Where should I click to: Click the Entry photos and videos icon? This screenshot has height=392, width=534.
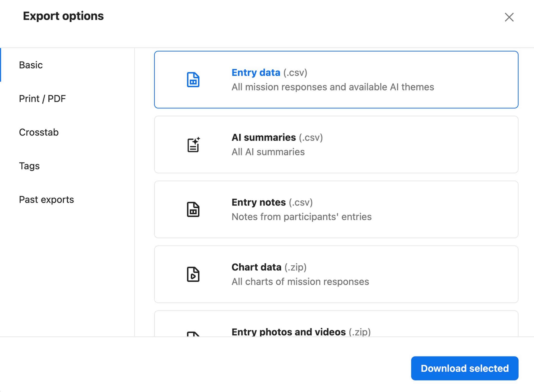[x=193, y=334]
